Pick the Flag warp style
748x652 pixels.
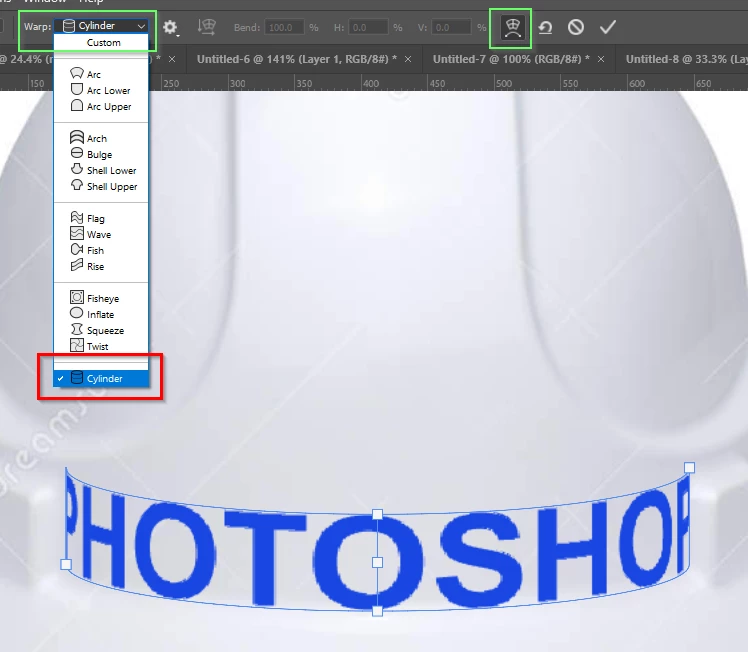101,218
